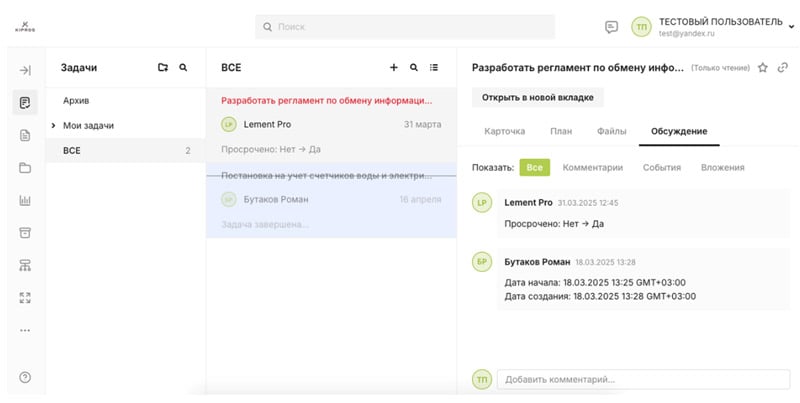Open the tasks section icon in sidebar
This screenshot has width=800, height=403.
click(x=25, y=103)
